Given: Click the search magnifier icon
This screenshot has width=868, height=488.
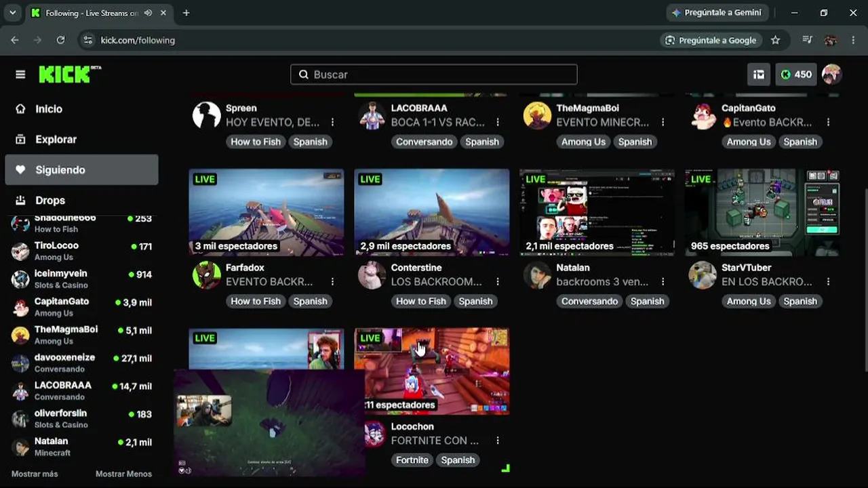Looking at the screenshot, I should (303, 75).
